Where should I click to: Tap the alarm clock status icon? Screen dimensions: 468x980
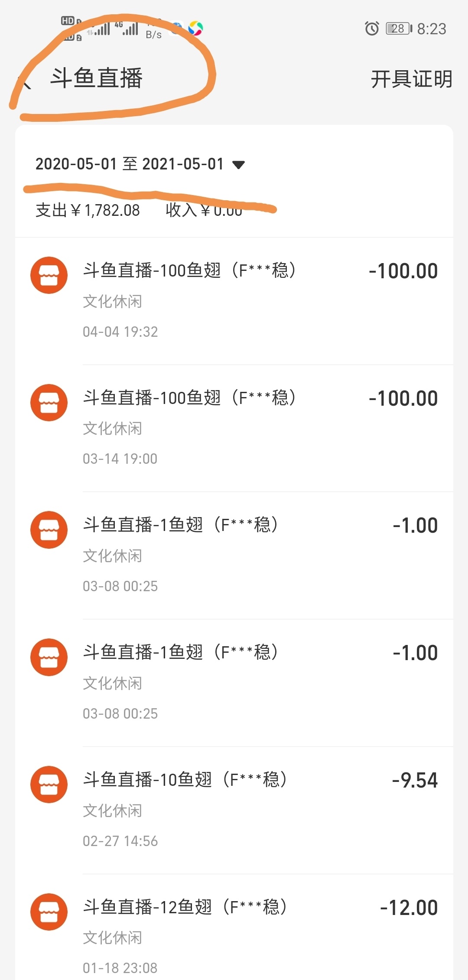pos(372,29)
